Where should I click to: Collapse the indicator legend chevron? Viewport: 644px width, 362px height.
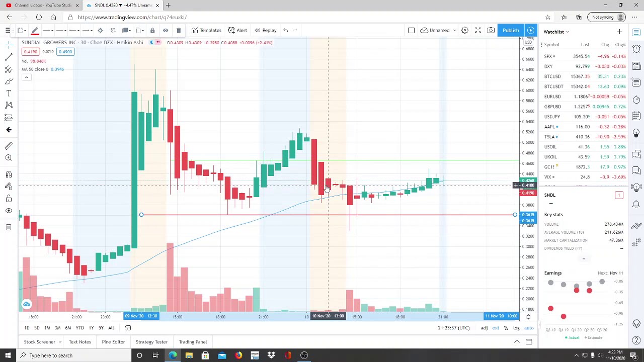(26, 77)
